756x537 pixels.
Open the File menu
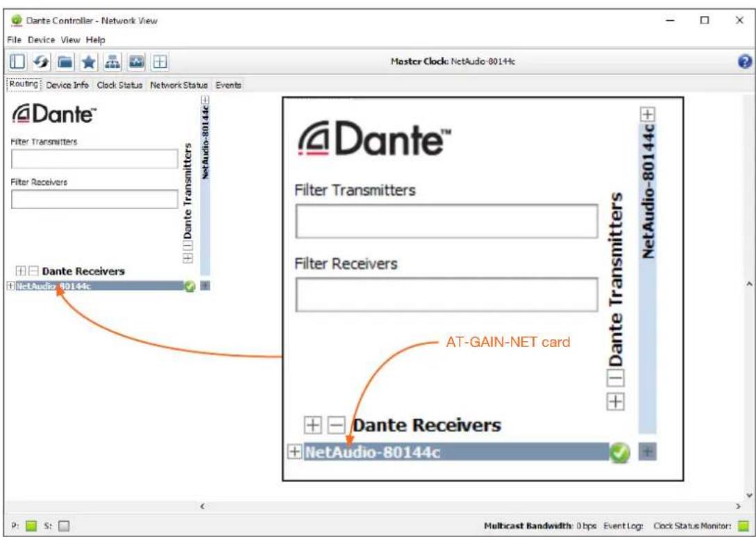pyautogui.click(x=15, y=40)
